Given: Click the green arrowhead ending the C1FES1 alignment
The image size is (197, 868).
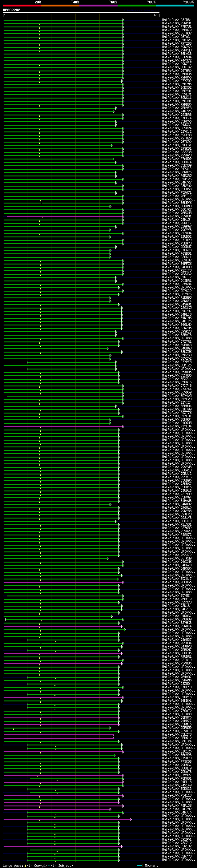Looking at the screenshot, I should tap(112, 146).
